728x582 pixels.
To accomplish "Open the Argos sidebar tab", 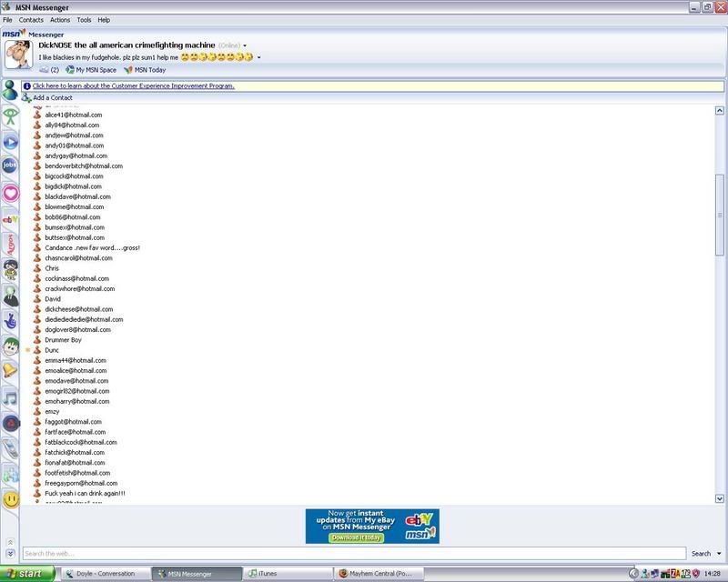I will [10, 244].
